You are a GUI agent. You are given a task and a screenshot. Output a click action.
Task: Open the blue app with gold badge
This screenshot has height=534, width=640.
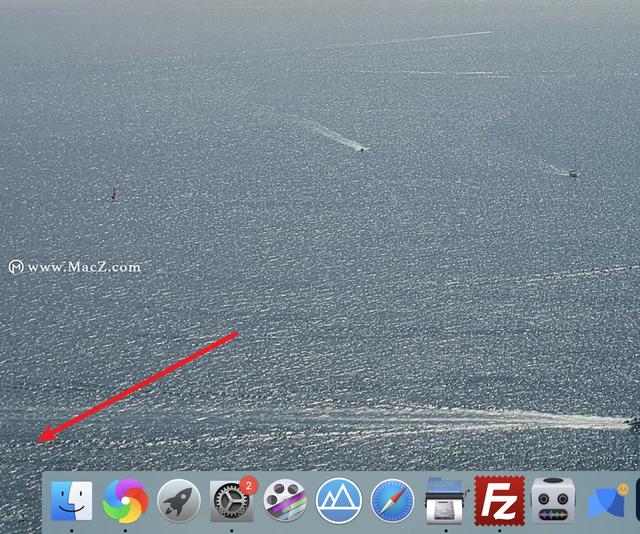tap(607, 501)
